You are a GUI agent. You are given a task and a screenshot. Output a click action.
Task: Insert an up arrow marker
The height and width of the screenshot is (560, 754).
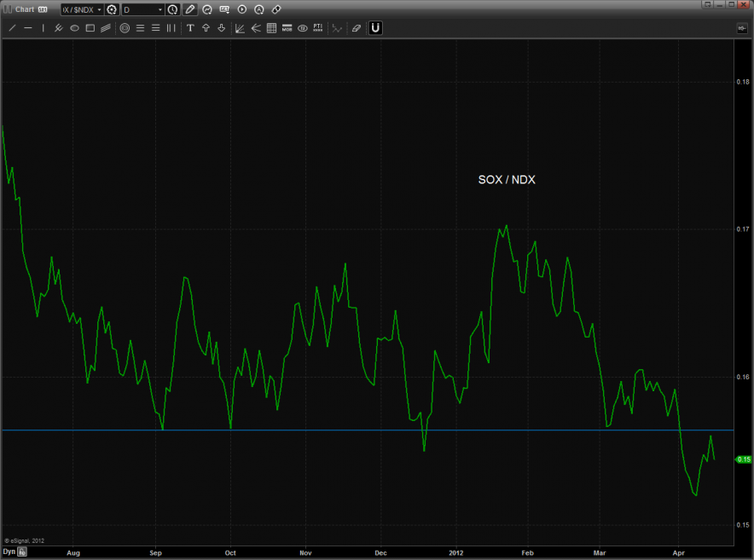206,28
